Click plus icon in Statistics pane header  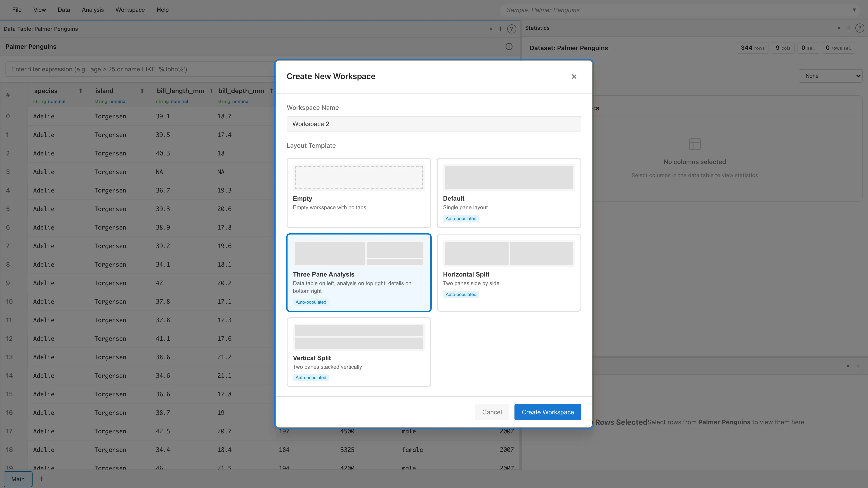[849, 28]
